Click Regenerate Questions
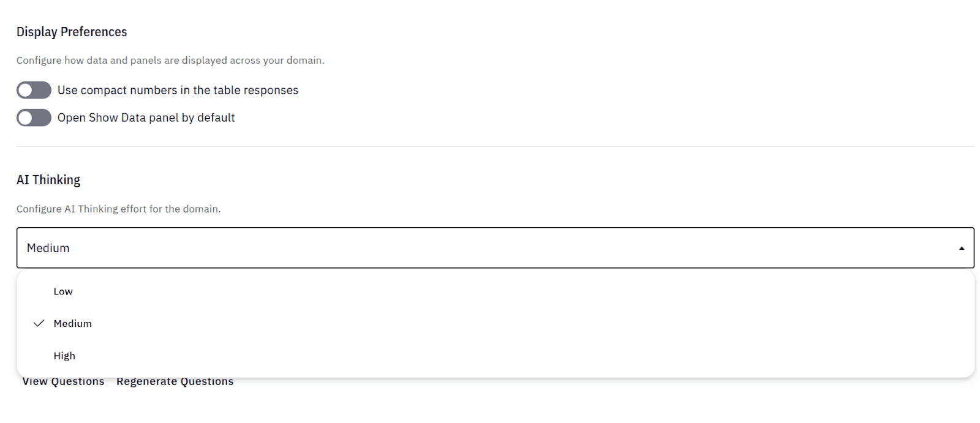Screen dimensions: 980x423 click(x=175, y=381)
